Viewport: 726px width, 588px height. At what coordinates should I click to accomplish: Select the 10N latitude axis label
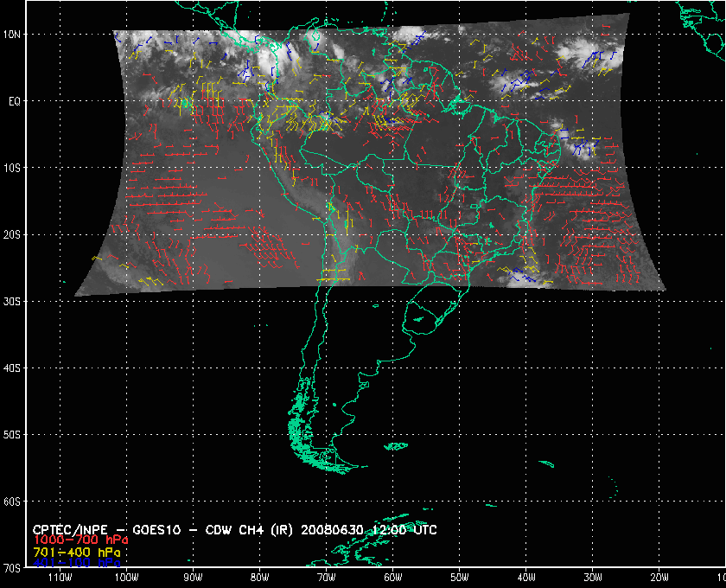(15, 35)
